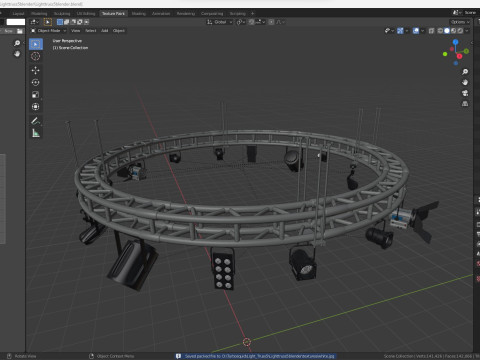Switch to Wireframe shading
Screen dimensions: 480x360
click(x=440, y=31)
